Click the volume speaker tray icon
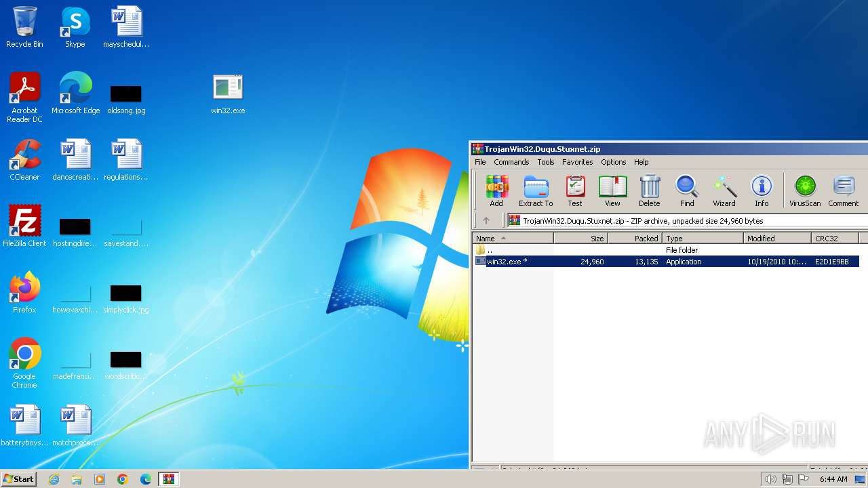Viewport: 868px width, 488px height. coord(770,479)
